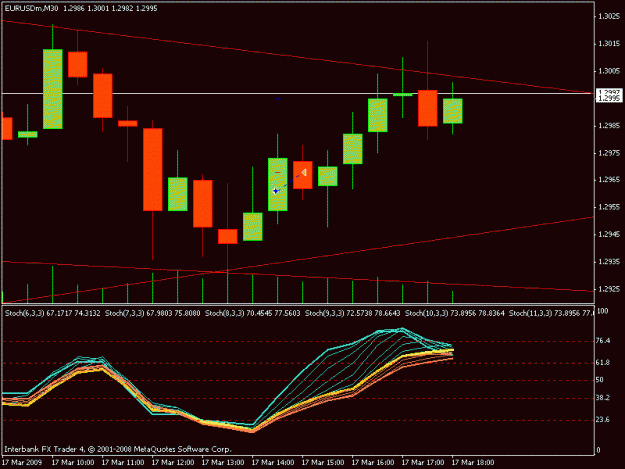Click the 1.2975 price axis label
This screenshot has height=469, width=625.
tap(609, 153)
